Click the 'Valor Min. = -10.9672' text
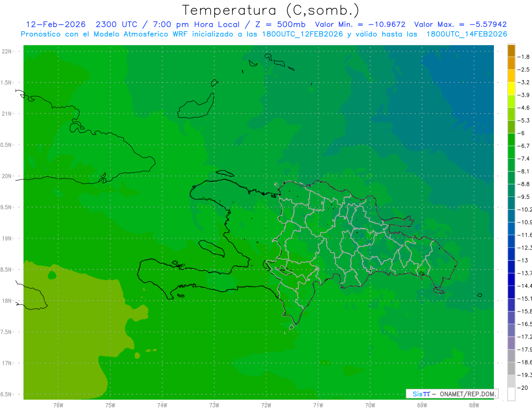The image size is (532, 411). point(360,24)
